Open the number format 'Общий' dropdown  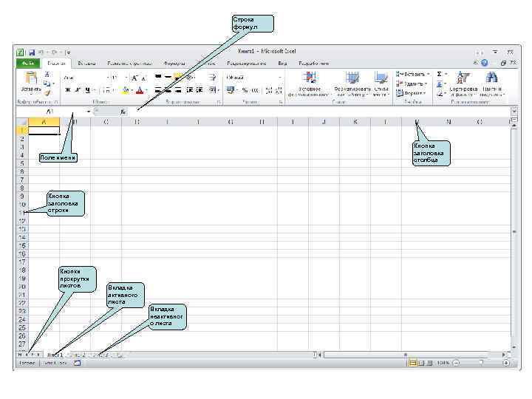pyautogui.click(x=280, y=78)
